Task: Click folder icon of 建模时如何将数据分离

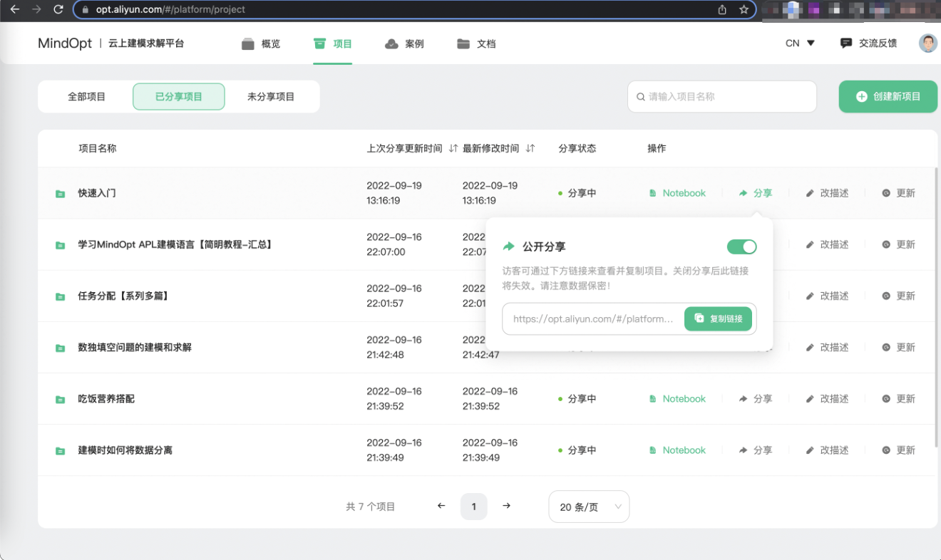Action: pyautogui.click(x=61, y=451)
